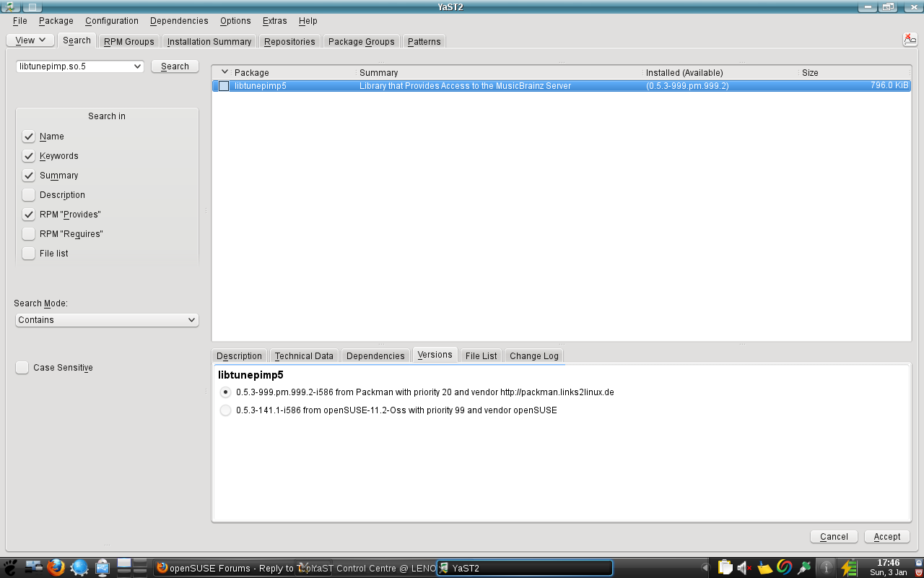The image size is (924, 578).
Task: Enable Case Sensitive search
Action: 22,368
